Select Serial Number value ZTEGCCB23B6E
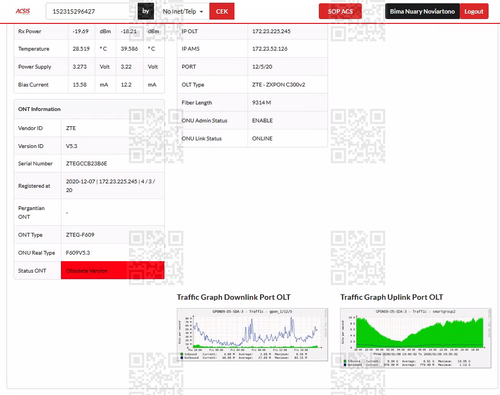Image resolution: width=500 pixels, height=395 pixels. (x=86, y=163)
